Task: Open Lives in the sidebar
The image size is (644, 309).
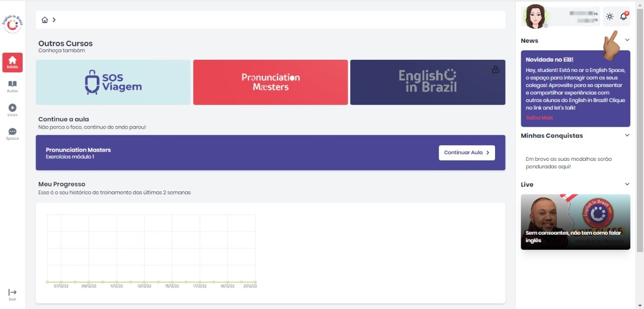Action: 13,110
